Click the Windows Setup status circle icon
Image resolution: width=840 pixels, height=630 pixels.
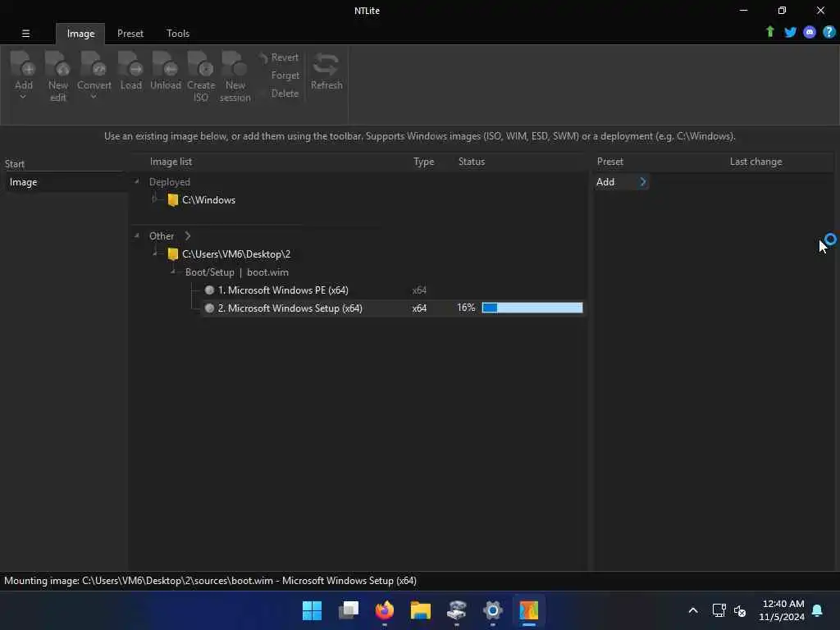click(x=209, y=308)
